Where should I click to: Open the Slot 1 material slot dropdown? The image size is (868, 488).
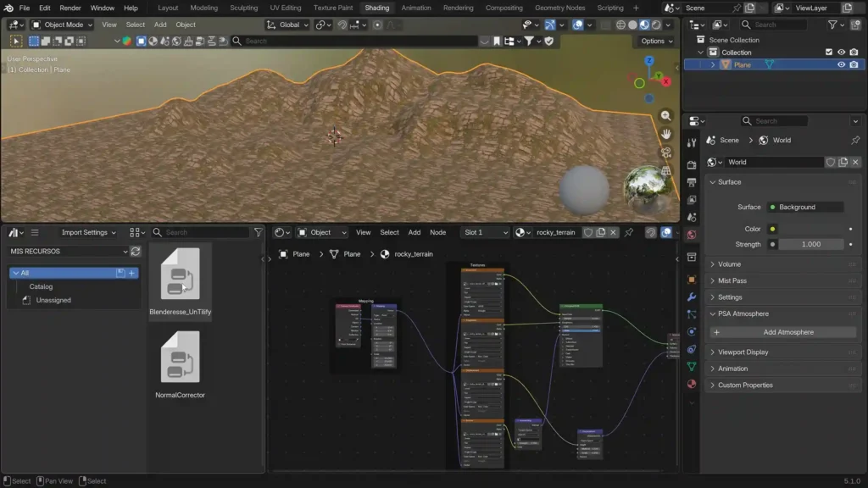coord(485,232)
